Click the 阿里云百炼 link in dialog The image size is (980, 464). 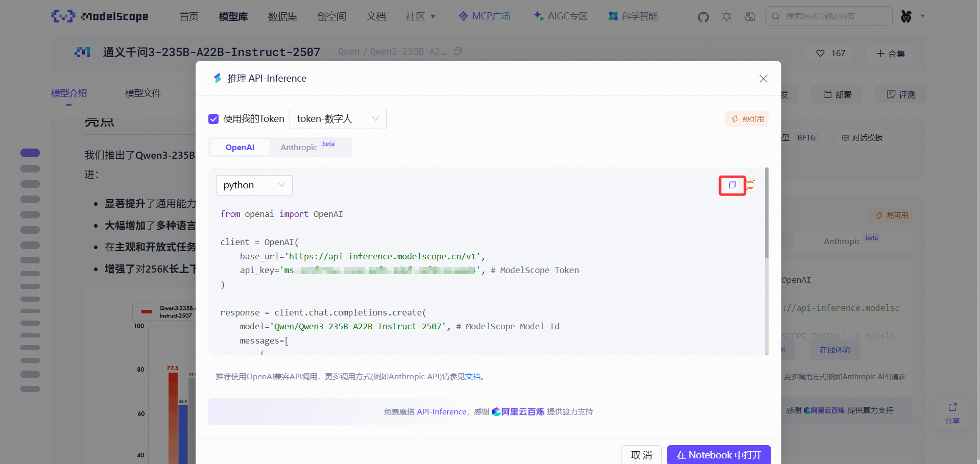tap(518, 412)
